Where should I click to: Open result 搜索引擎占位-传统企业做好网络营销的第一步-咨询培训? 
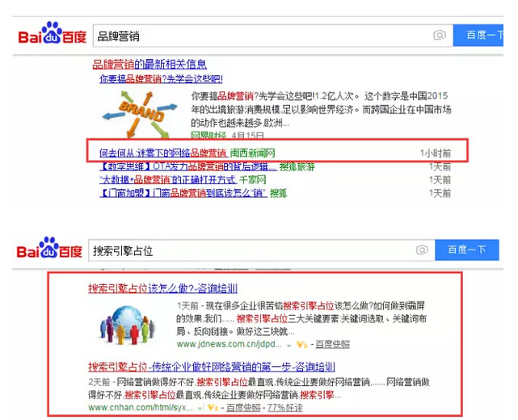(x=212, y=367)
